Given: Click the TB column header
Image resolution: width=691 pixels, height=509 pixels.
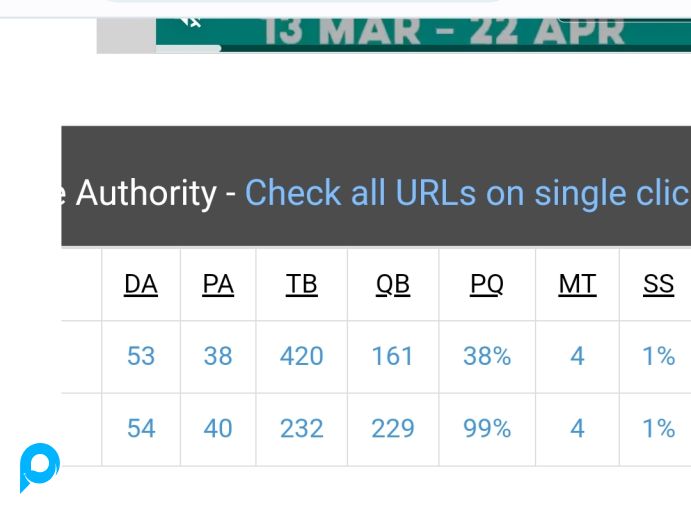Looking at the screenshot, I should point(301,284).
